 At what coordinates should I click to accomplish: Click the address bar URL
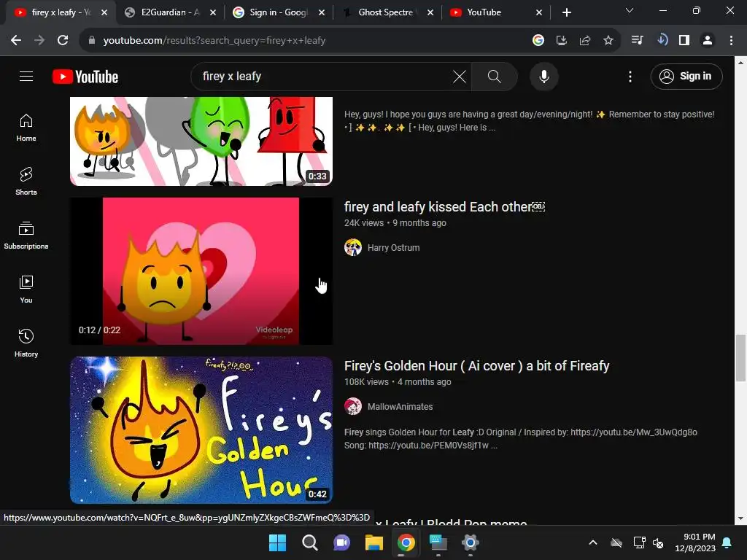pyautogui.click(x=214, y=41)
